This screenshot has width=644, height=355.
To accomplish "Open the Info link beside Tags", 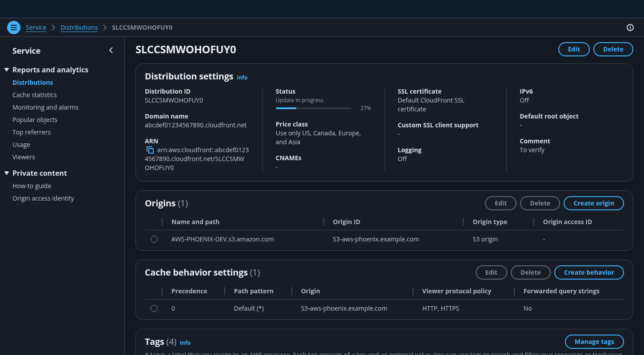I will [185, 343].
